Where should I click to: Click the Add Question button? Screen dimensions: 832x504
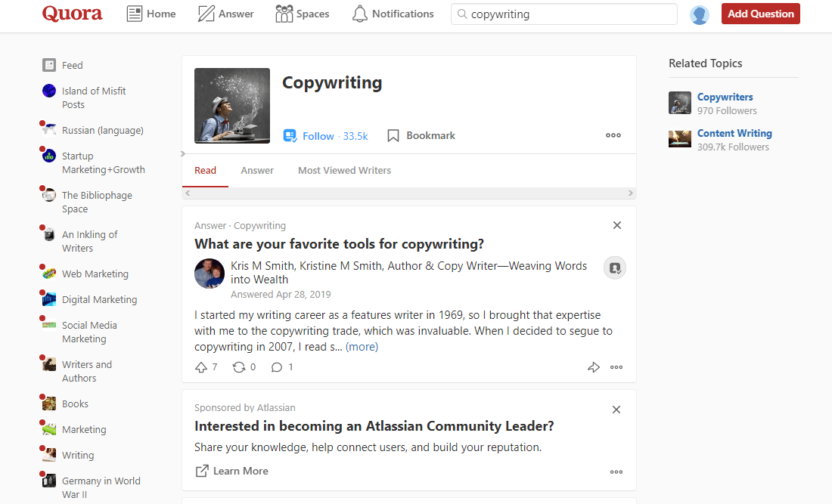760,14
